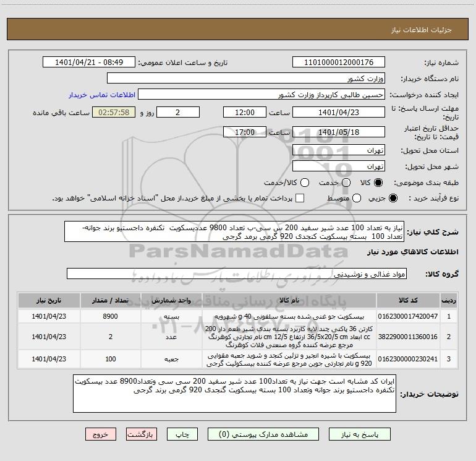Click the goods group field مواد غذائی و نوشیدنی

[x=237, y=274]
